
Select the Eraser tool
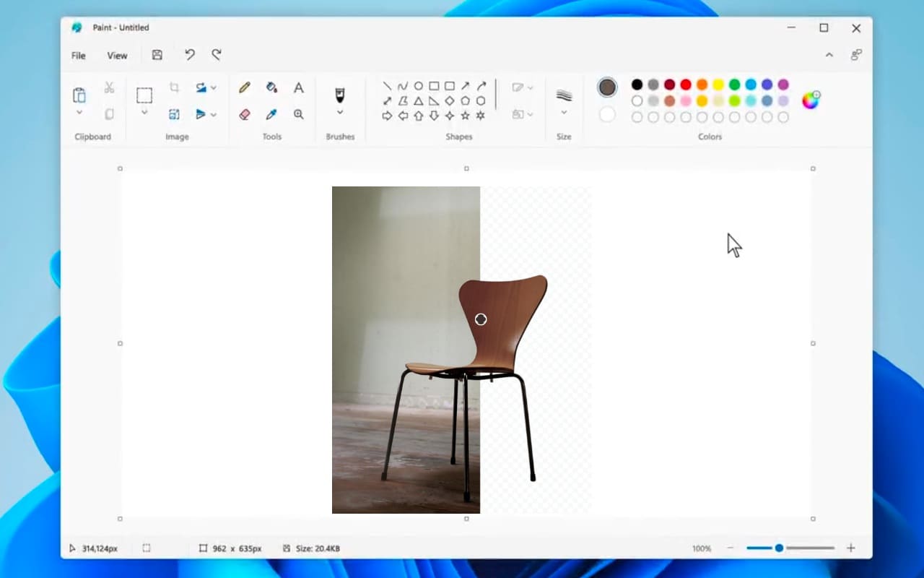point(244,114)
